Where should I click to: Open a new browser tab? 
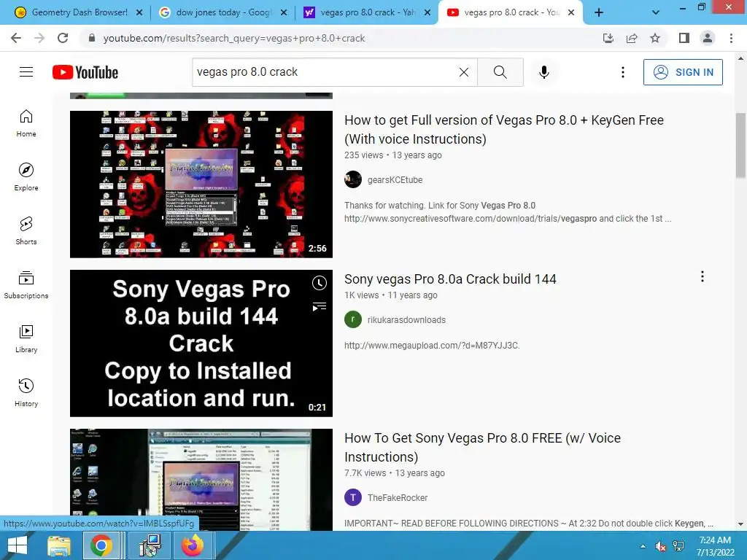(599, 12)
